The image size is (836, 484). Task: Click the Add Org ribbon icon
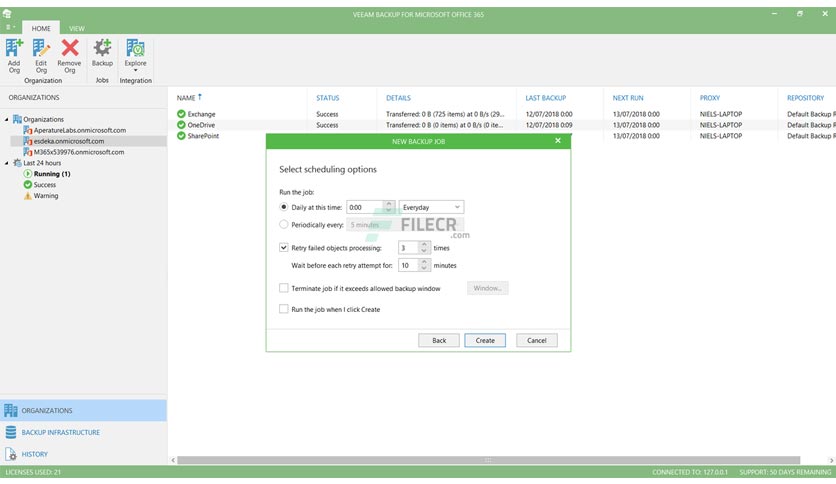click(14, 49)
